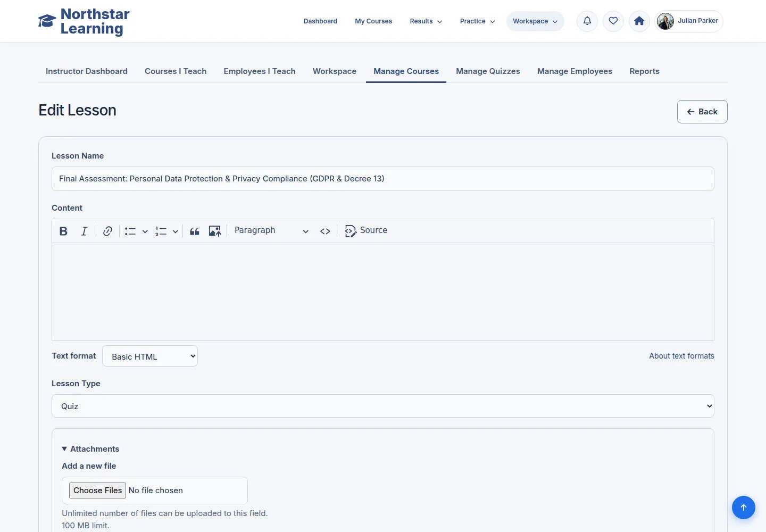
Task: Insert a code snippet with the code icon
Action: click(325, 231)
